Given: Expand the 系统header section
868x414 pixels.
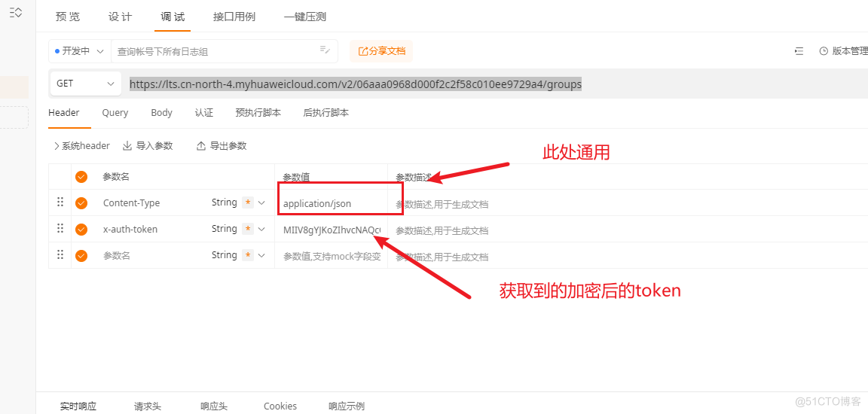Looking at the screenshot, I should point(81,146).
